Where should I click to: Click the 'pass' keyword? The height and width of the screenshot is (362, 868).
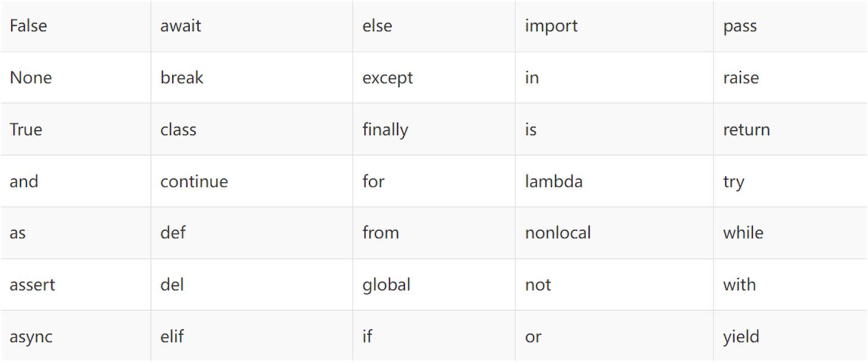[x=740, y=27]
